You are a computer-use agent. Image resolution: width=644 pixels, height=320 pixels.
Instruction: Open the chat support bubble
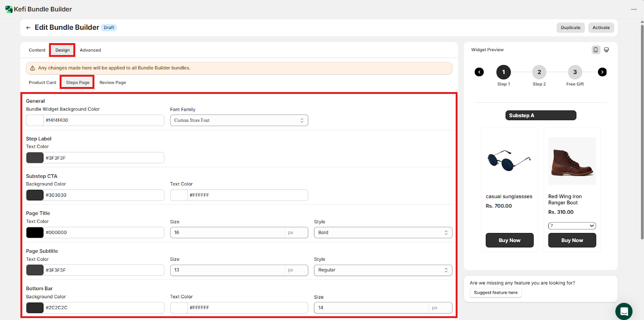[x=624, y=311]
